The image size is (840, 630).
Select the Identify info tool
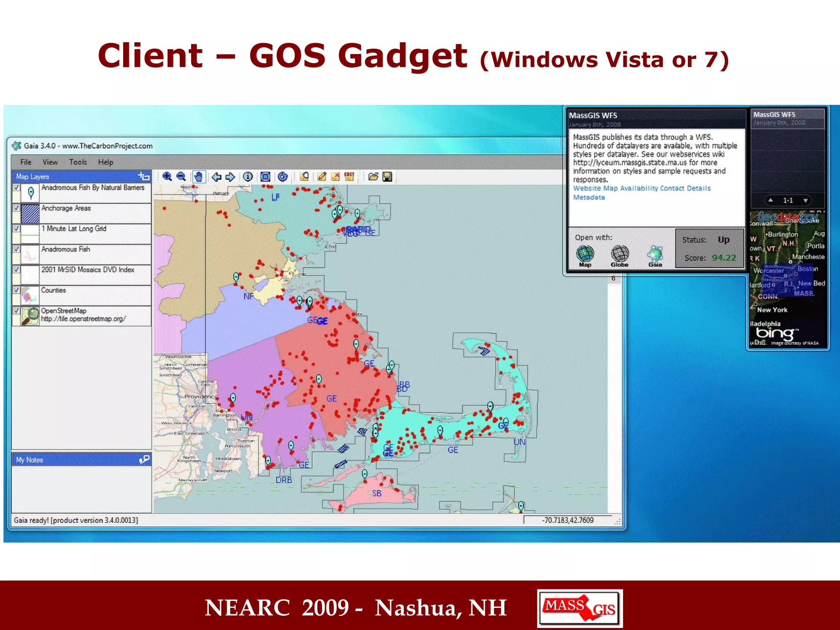coord(248,177)
